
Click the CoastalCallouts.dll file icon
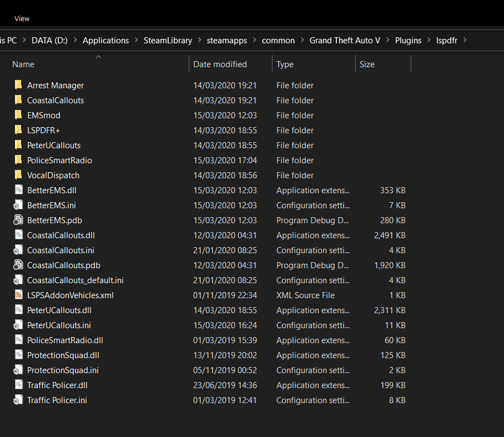click(19, 235)
